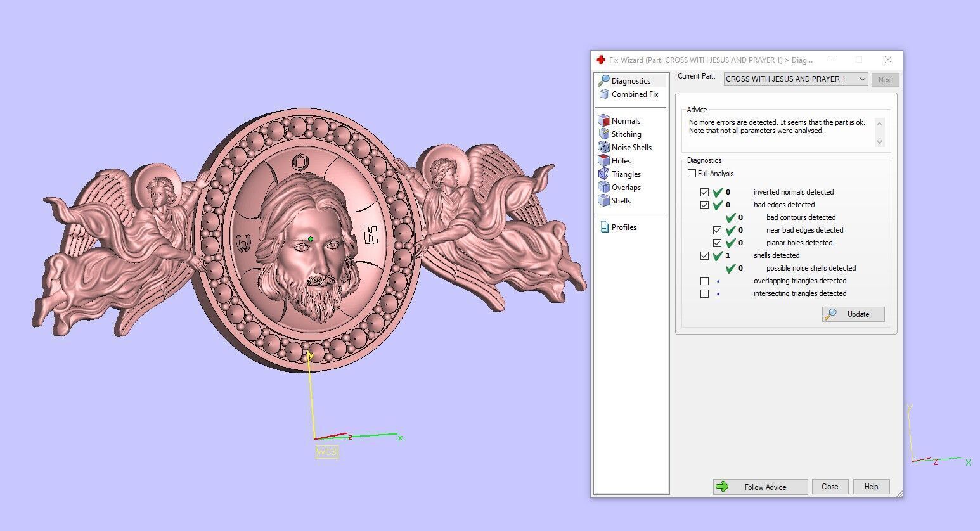The height and width of the screenshot is (531, 980).
Task: Enable the Full Analysis checkbox
Action: tap(692, 173)
